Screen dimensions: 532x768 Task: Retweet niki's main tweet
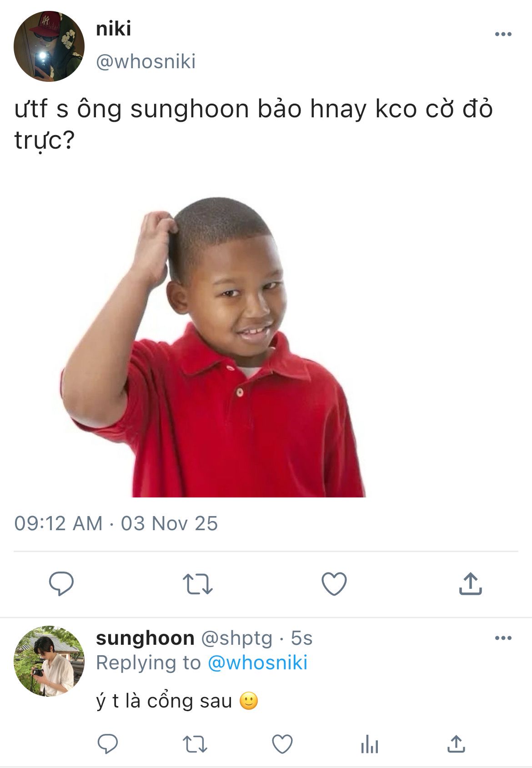197,584
